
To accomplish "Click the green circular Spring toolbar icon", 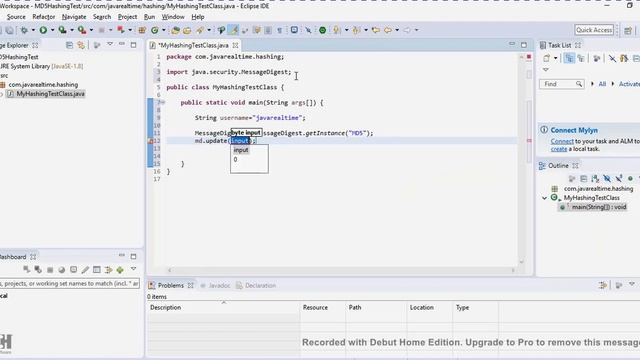I will pyautogui.click(x=322, y=30).
